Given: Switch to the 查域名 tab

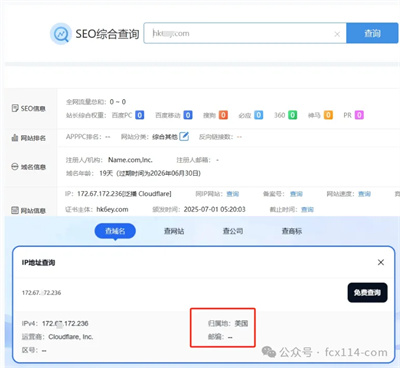Looking at the screenshot, I should [115, 231].
